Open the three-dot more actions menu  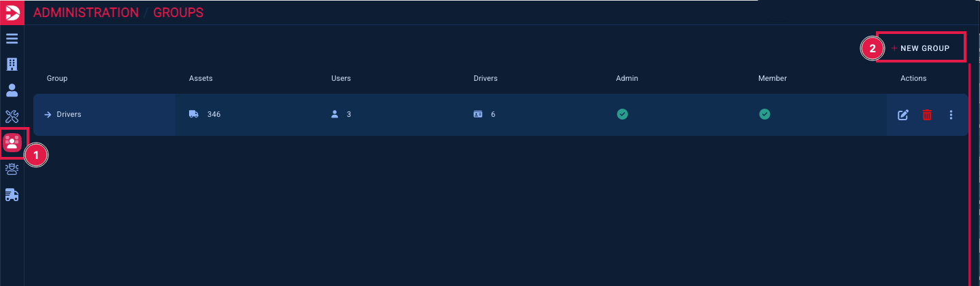pos(951,115)
